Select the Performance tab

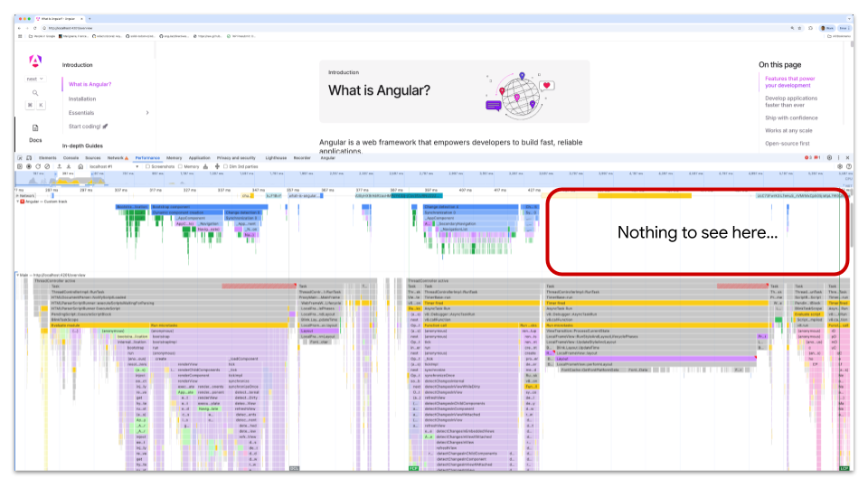[x=147, y=157]
